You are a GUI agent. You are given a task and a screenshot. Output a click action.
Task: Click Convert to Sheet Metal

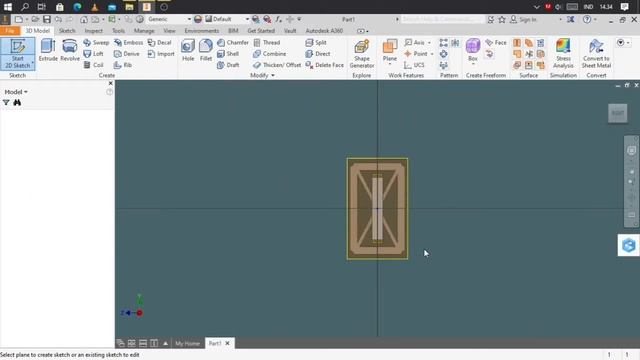[596, 53]
